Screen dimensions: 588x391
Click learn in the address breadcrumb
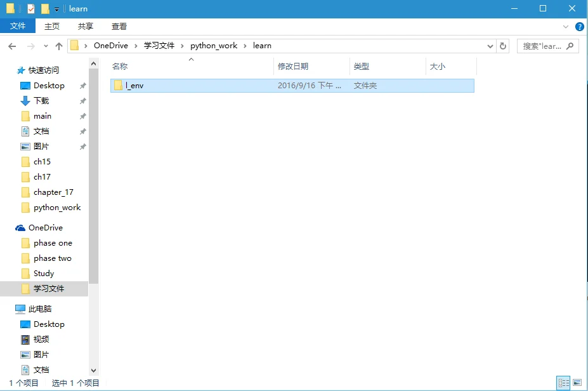pyautogui.click(x=262, y=46)
